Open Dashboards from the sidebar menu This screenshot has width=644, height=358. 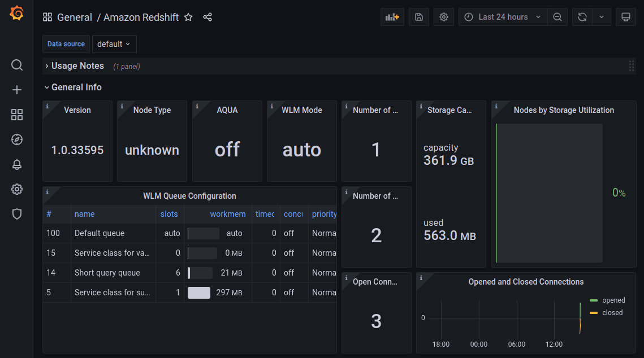point(17,115)
